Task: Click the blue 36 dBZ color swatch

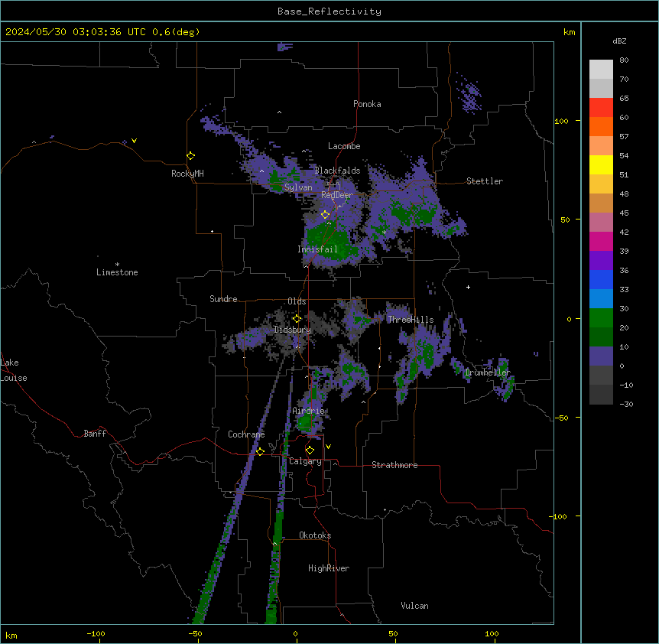Action: (601, 279)
